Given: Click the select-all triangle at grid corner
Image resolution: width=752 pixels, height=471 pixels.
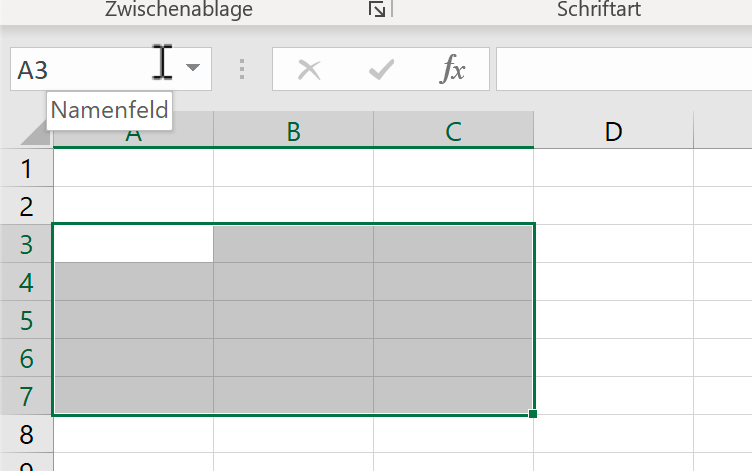Looking at the screenshot, I should pyautogui.click(x=35, y=132).
